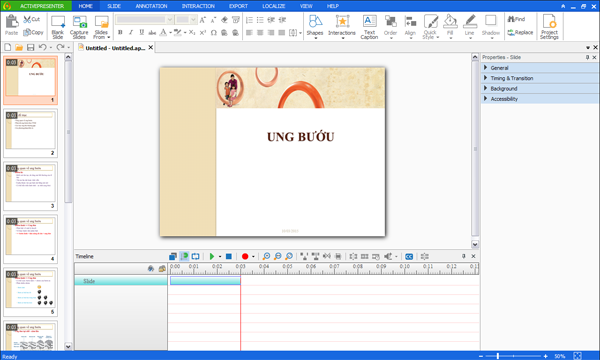Click the grow font icon
This screenshot has width=600, height=360.
pyautogui.click(x=203, y=20)
